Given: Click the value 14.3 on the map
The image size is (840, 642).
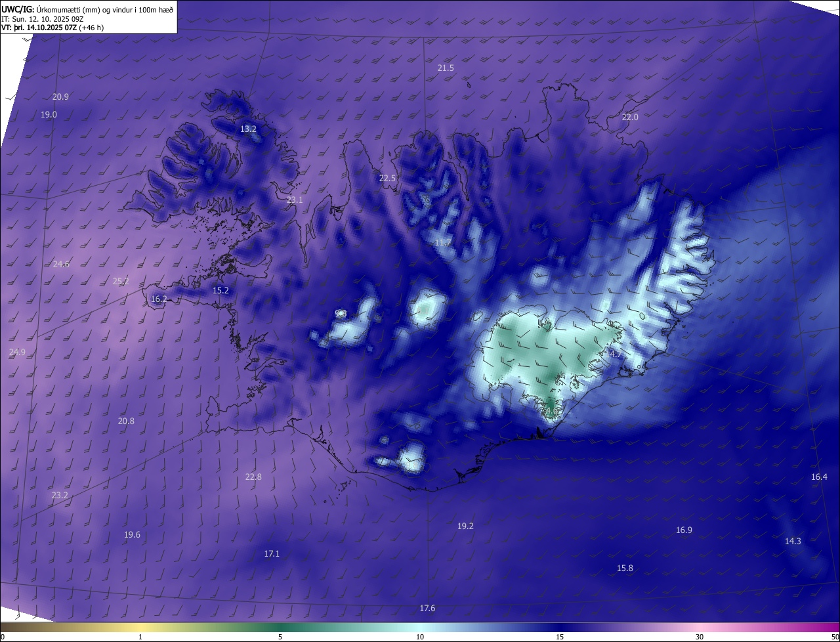Looking at the screenshot, I should click(793, 542).
